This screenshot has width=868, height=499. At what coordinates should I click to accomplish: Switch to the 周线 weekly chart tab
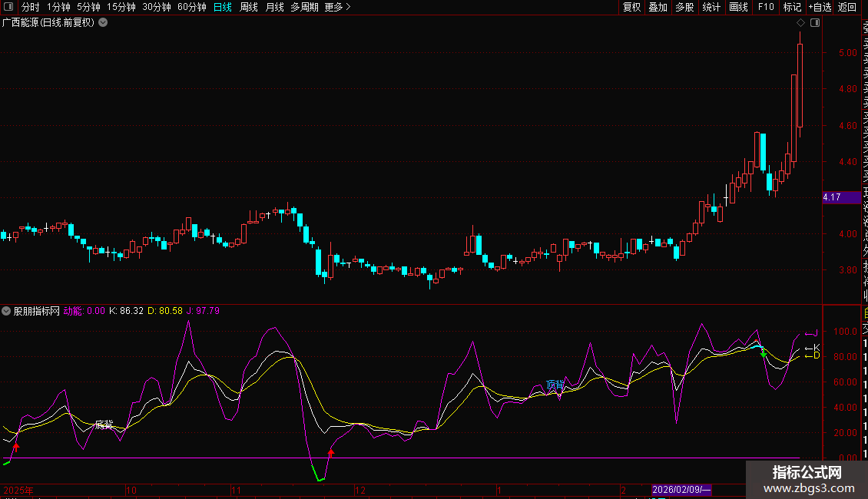(x=249, y=7)
